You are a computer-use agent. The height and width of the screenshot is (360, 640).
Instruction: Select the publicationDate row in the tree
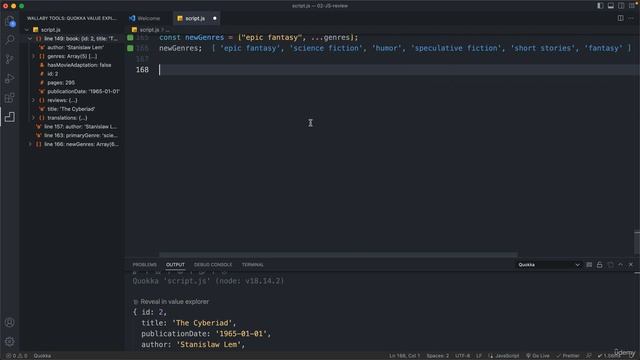pyautogui.click(x=72, y=91)
